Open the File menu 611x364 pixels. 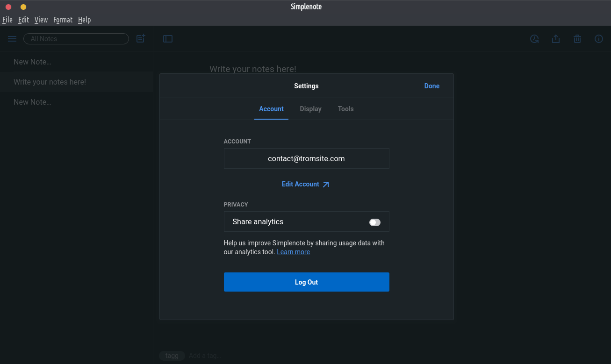[7, 20]
